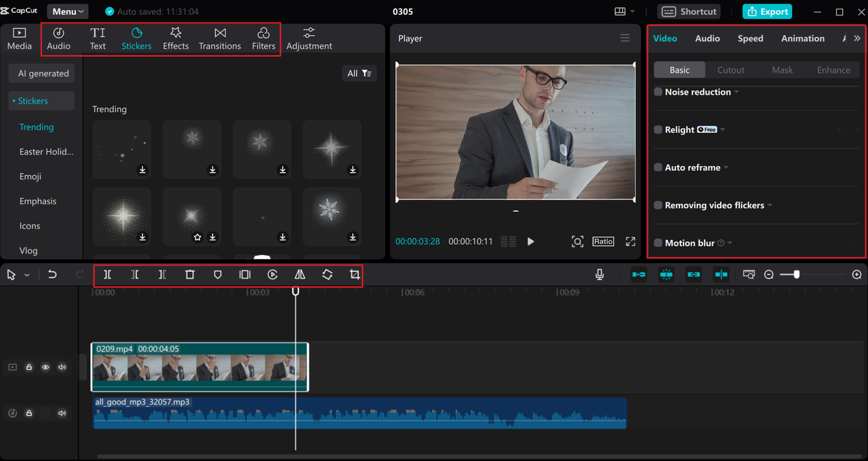Screen dimensions: 868x461
Task: Click the Freeze frame icon
Action: point(245,275)
